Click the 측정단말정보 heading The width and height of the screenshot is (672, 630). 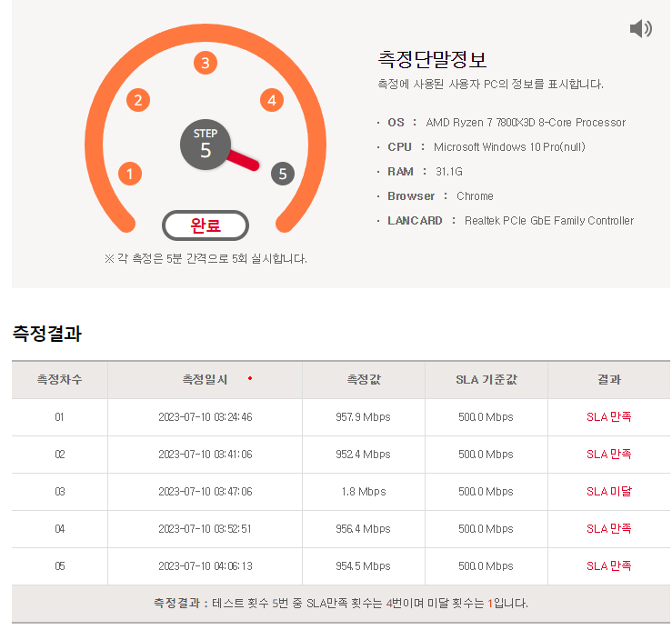pyautogui.click(x=432, y=60)
